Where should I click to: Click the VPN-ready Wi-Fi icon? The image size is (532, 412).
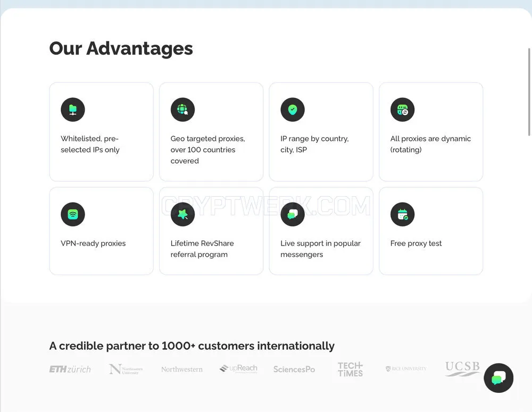tap(73, 214)
